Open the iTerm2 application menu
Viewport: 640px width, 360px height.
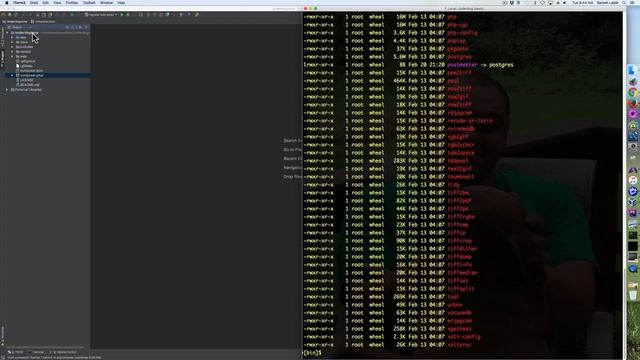pos(19,2)
